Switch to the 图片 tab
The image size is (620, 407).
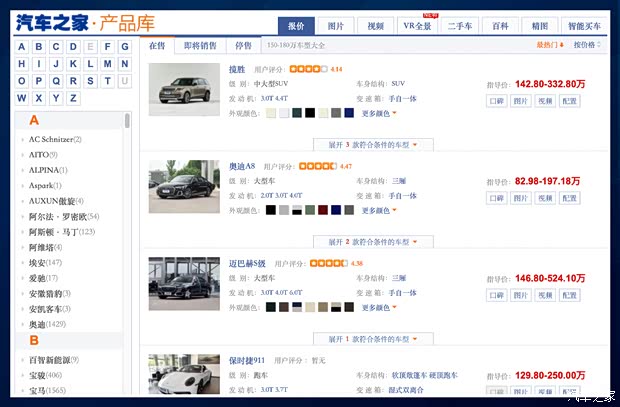pyautogui.click(x=336, y=26)
